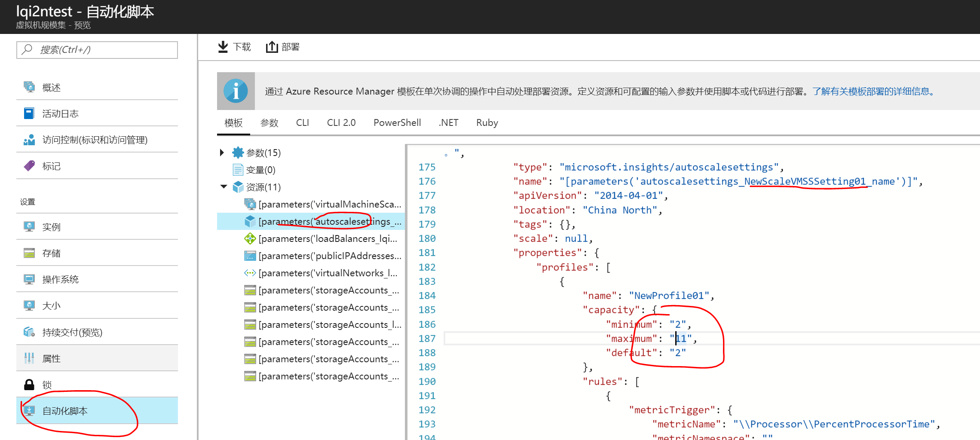Open 概述 overview in the sidebar
The width and height of the screenshot is (980, 440).
point(51,88)
